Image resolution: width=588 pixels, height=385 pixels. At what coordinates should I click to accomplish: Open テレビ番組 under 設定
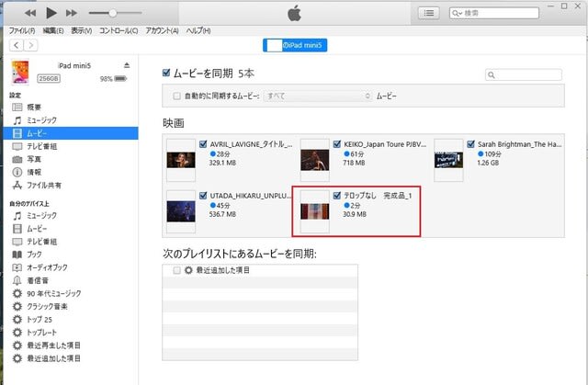(x=71, y=146)
